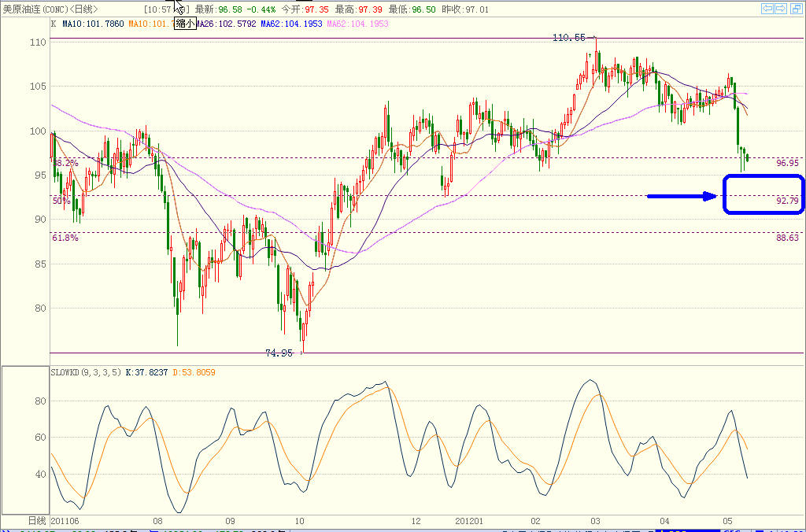Click the latest price value 96.58
806x532 pixels.
230,9
